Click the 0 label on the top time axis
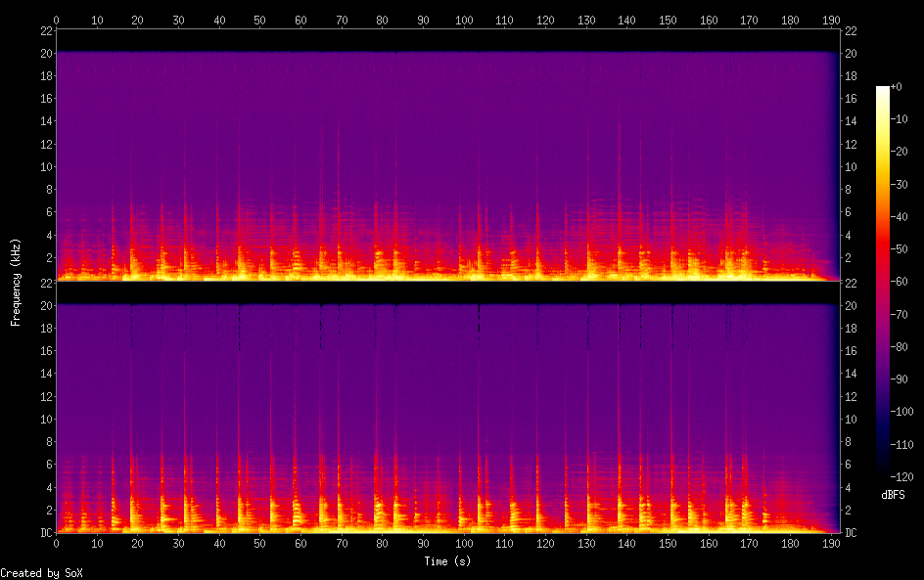 (x=56, y=20)
